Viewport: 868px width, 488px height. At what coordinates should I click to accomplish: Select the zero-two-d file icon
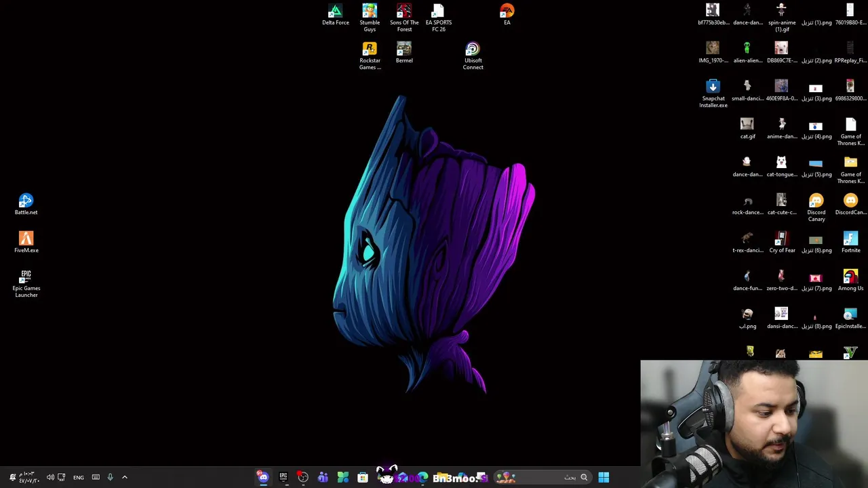click(782, 281)
